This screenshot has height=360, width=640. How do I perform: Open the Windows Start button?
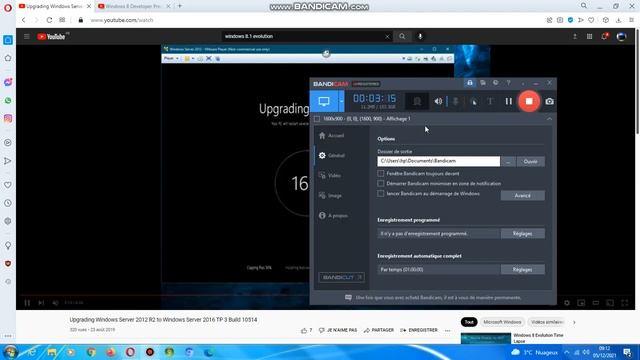click(x=10, y=352)
